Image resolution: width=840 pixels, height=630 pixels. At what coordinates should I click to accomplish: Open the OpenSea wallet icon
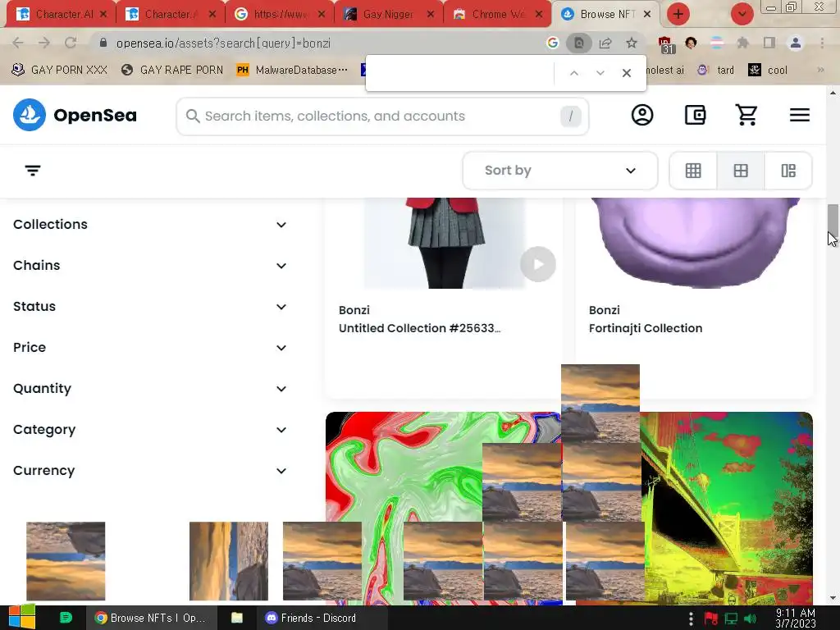695,115
